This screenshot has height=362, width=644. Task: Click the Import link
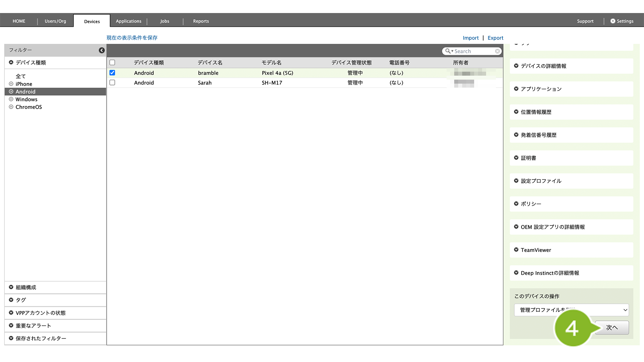click(x=471, y=38)
